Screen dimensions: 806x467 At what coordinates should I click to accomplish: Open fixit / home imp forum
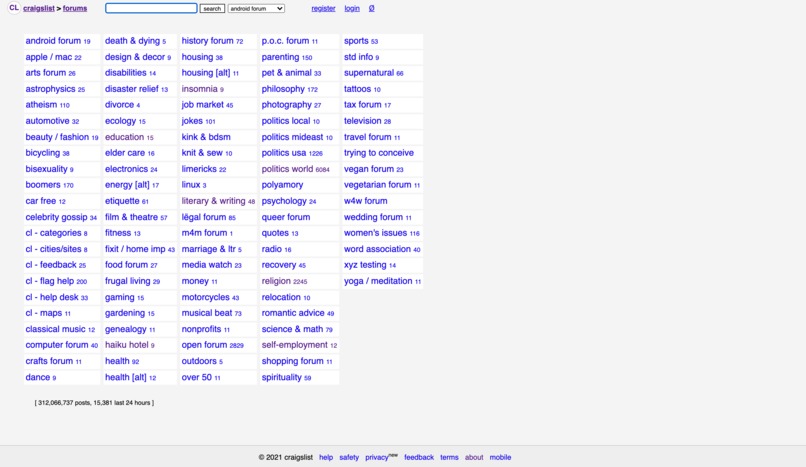point(135,249)
